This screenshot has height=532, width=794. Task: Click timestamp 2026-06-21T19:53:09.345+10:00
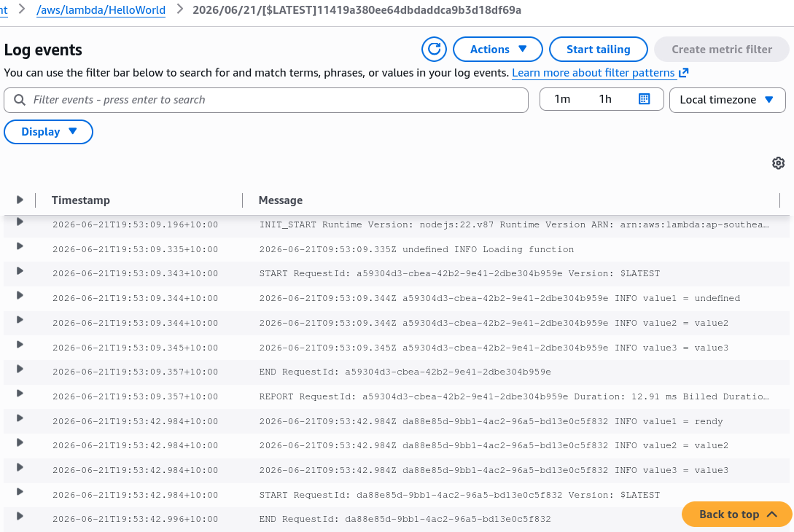[135, 348]
